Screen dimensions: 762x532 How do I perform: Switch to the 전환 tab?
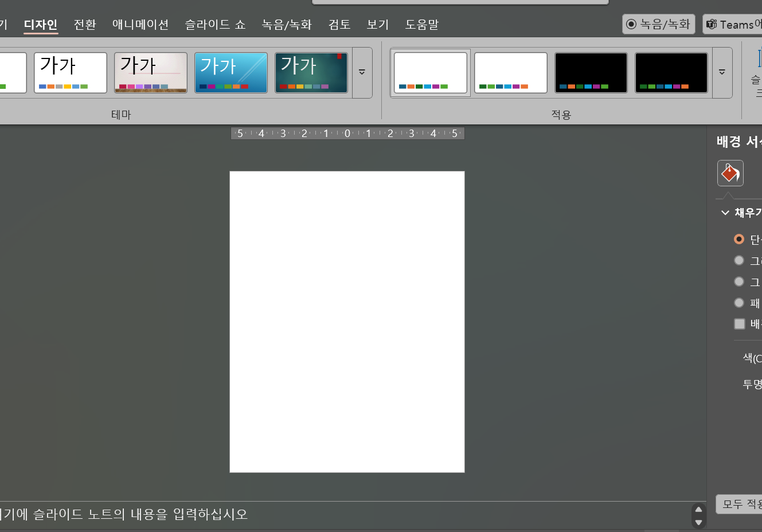[x=85, y=25]
